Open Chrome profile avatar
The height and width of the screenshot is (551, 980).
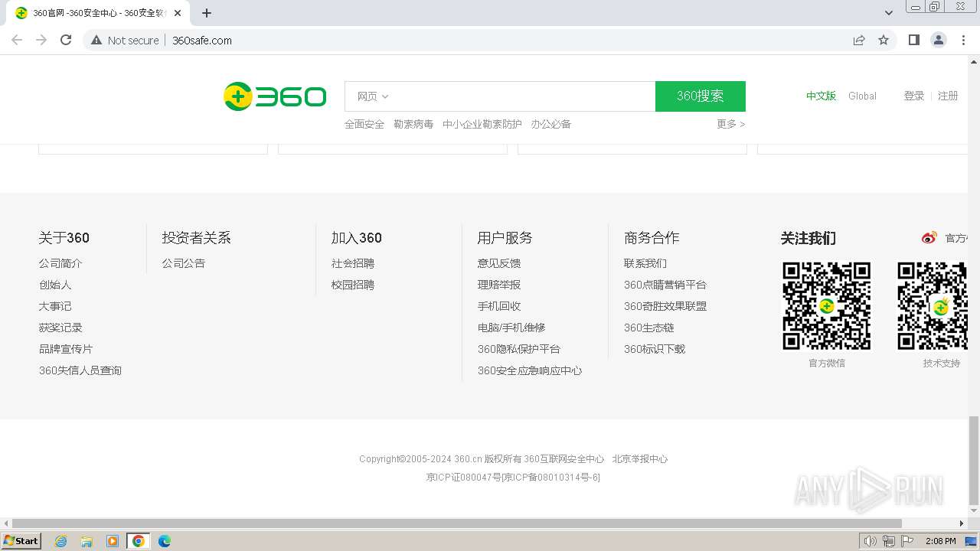[x=939, y=40]
